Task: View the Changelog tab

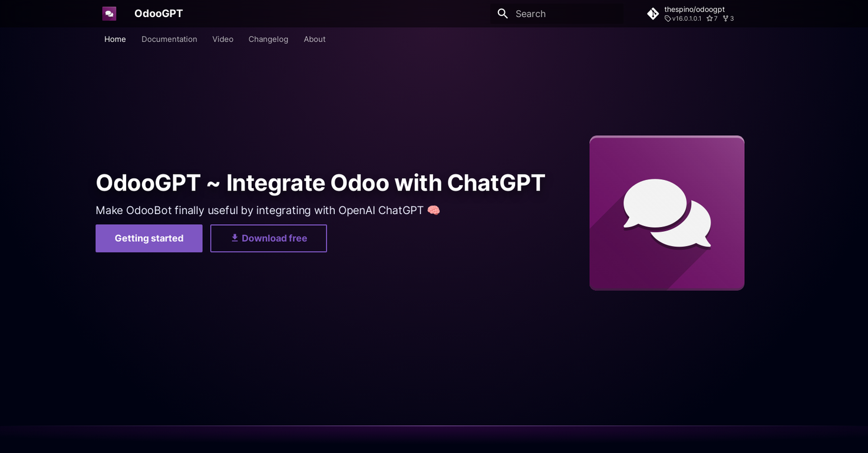Action: (268, 39)
